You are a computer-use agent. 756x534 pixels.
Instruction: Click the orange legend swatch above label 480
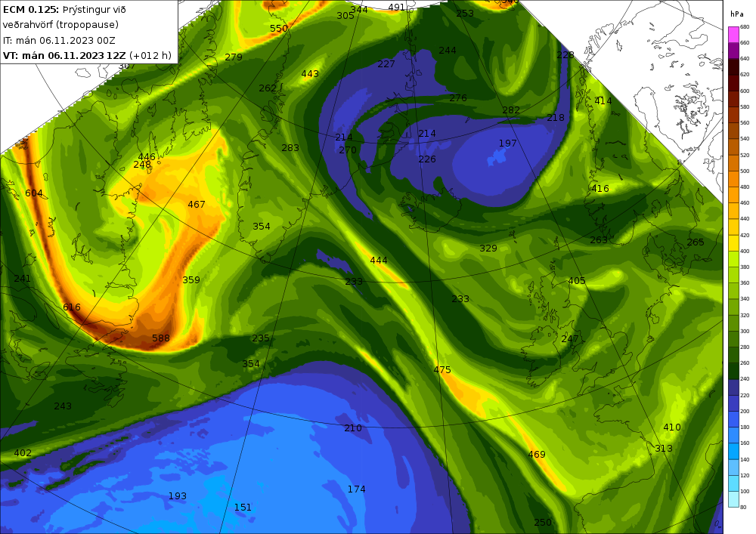(x=733, y=179)
